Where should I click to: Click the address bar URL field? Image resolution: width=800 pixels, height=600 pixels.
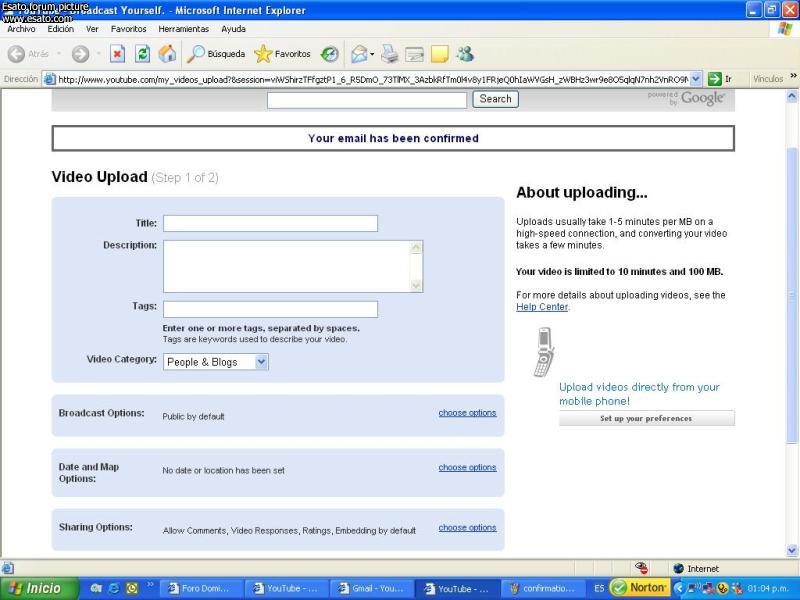pos(373,79)
